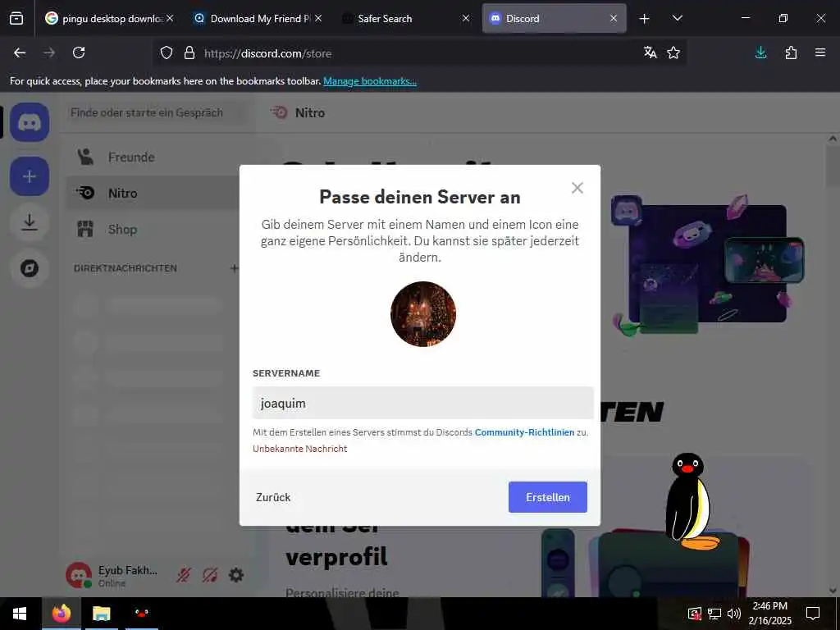Close the Safer Search tab
The image size is (840, 630).
pyautogui.click(x=466, y=18)
